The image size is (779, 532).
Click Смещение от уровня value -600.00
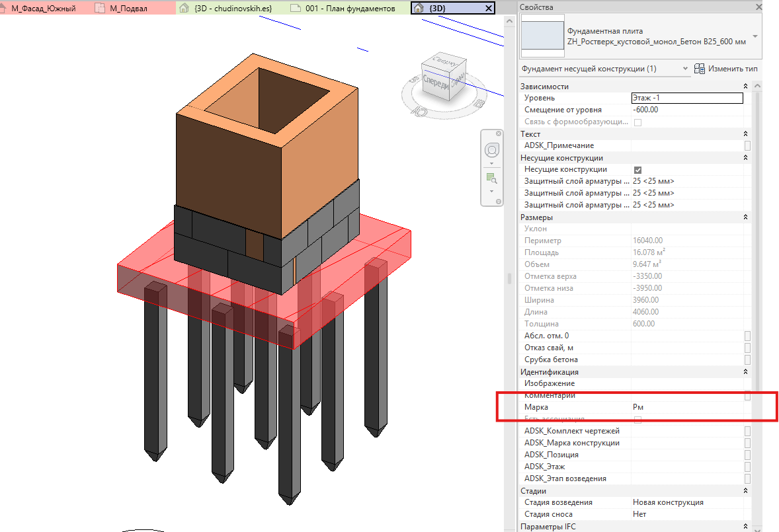(x=687, y=110)
